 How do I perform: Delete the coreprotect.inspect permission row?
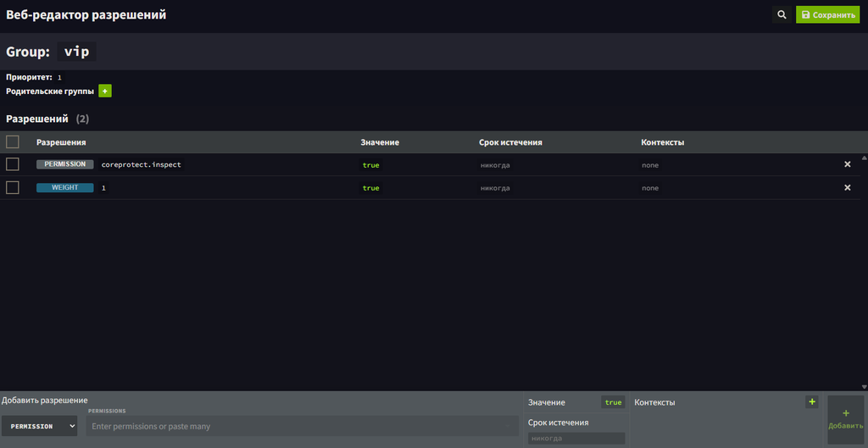pyautogui.click(x=847, y=164)
